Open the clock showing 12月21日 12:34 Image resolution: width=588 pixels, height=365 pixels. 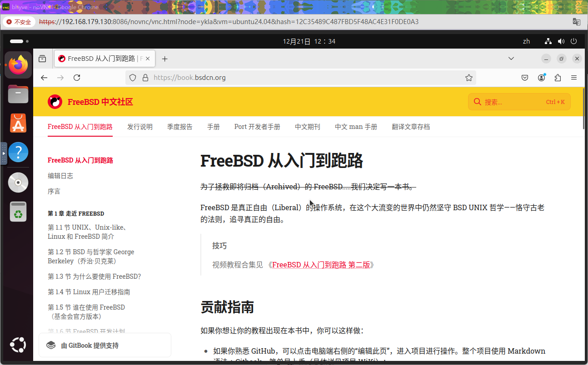pos(309,41)
